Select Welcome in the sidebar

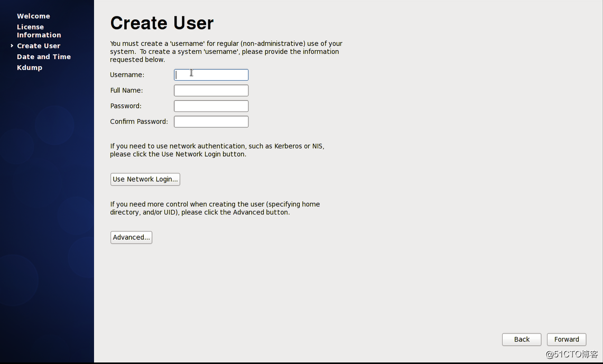(33, 16)
